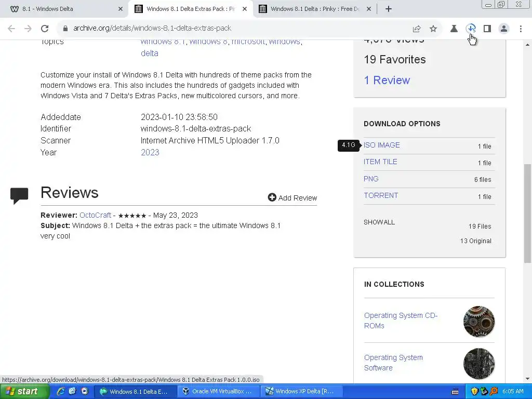
Task: Click the page vertical scrollbar thumb
Action: pos(527,213)
